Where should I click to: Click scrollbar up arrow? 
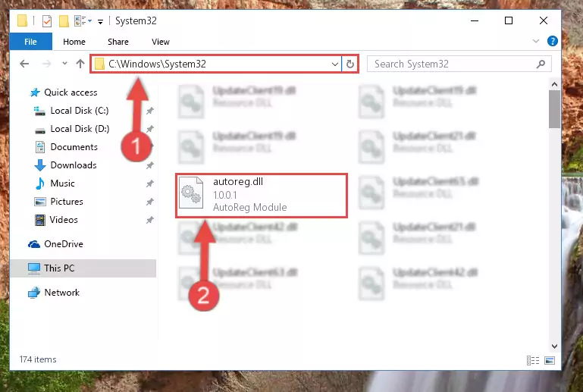pyautogui.click(x=554, y=84)
